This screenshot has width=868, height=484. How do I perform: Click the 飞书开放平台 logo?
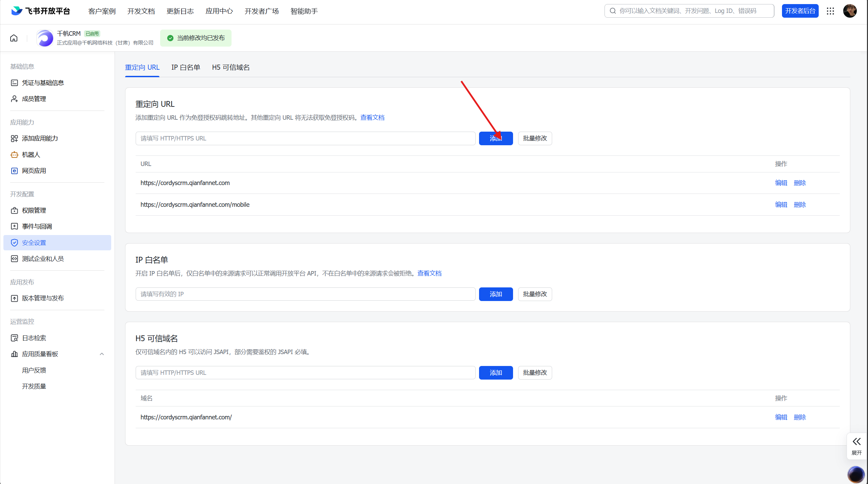click(x=40, y=11)
